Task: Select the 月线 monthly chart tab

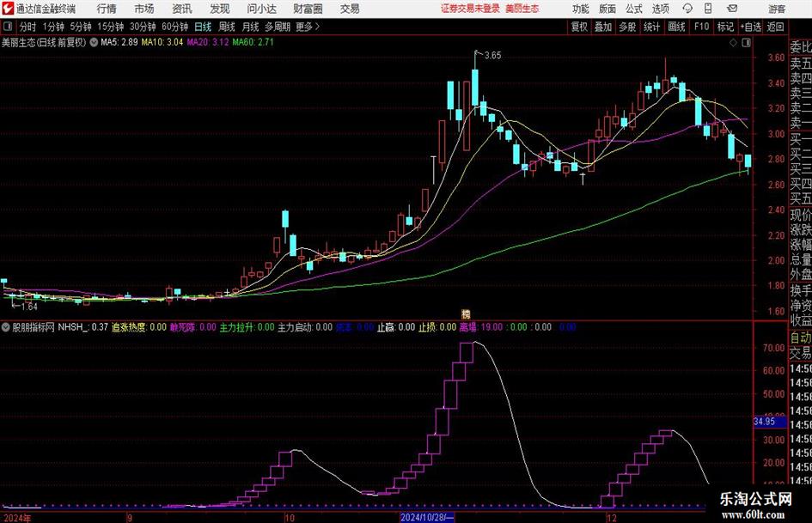Action: point(251,27)
